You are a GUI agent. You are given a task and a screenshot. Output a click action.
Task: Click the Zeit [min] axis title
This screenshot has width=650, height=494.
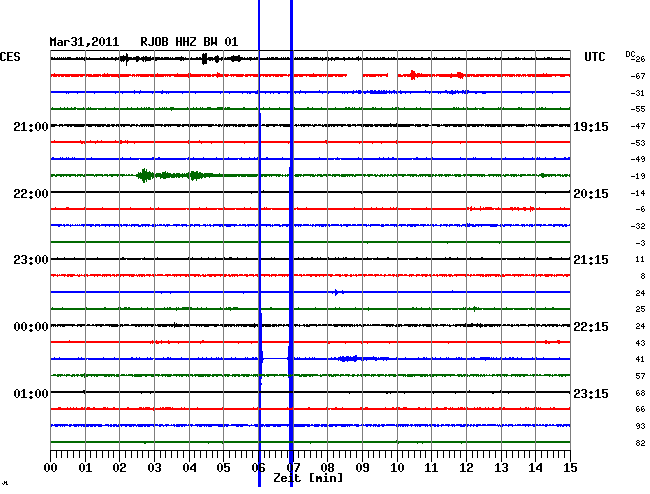308,478
